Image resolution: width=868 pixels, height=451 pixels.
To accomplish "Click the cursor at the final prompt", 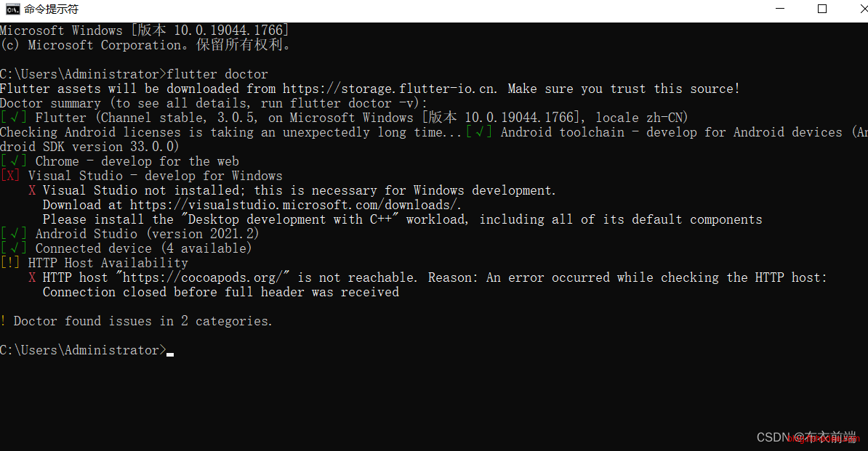I will tap(170, 353).
